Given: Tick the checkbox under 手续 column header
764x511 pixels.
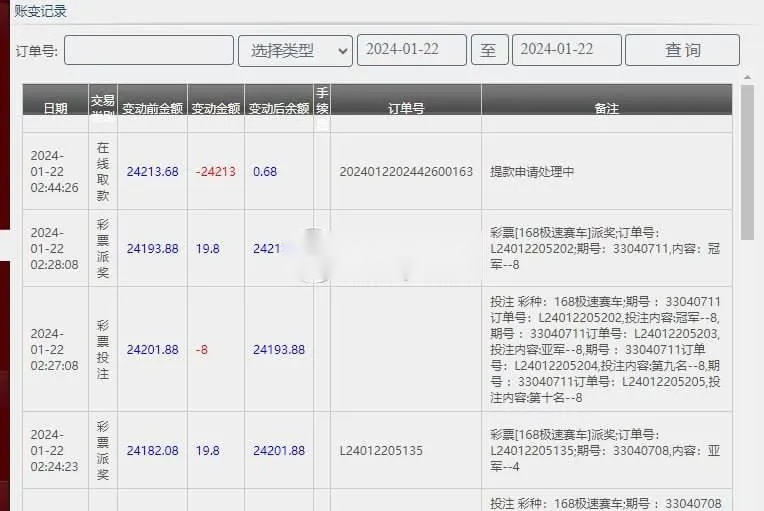Looking at the screenshot, I should pos(322,125).
